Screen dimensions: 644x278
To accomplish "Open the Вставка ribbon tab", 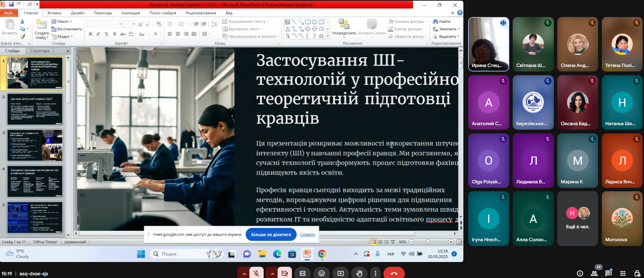I will pos(54,13).
